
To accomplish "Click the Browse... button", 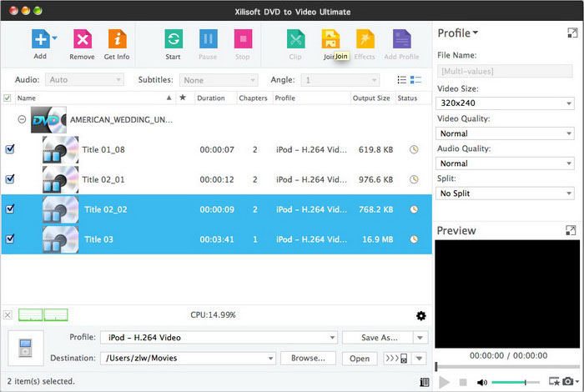I will click(308, 358).
